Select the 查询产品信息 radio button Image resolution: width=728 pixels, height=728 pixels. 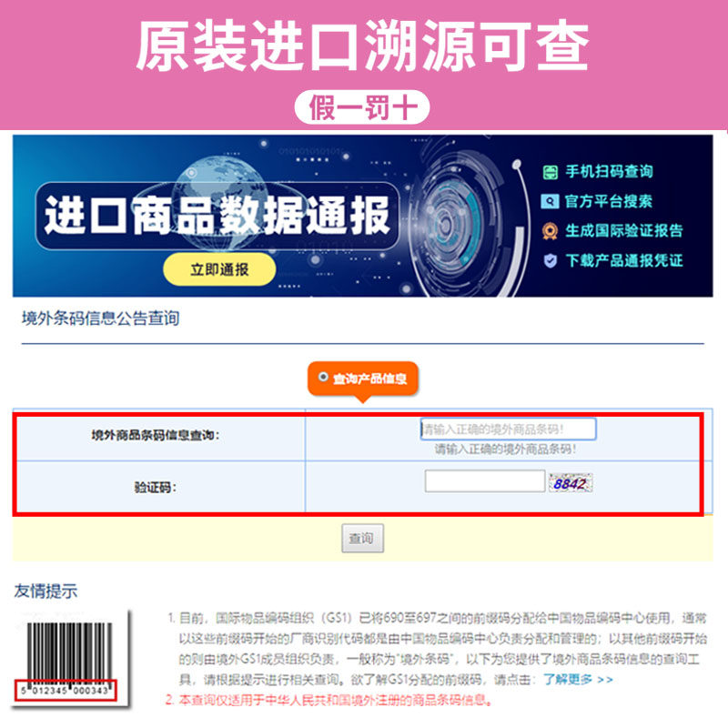pos(323,377)
